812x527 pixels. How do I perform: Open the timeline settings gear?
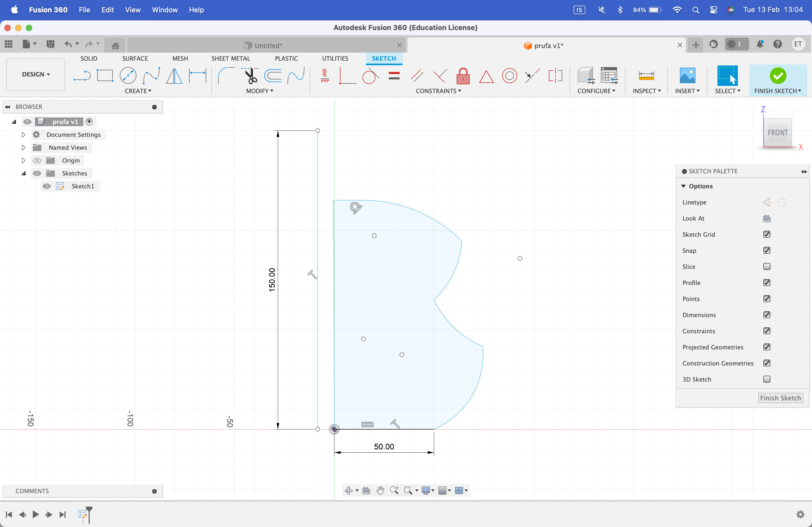click(800, 514)
